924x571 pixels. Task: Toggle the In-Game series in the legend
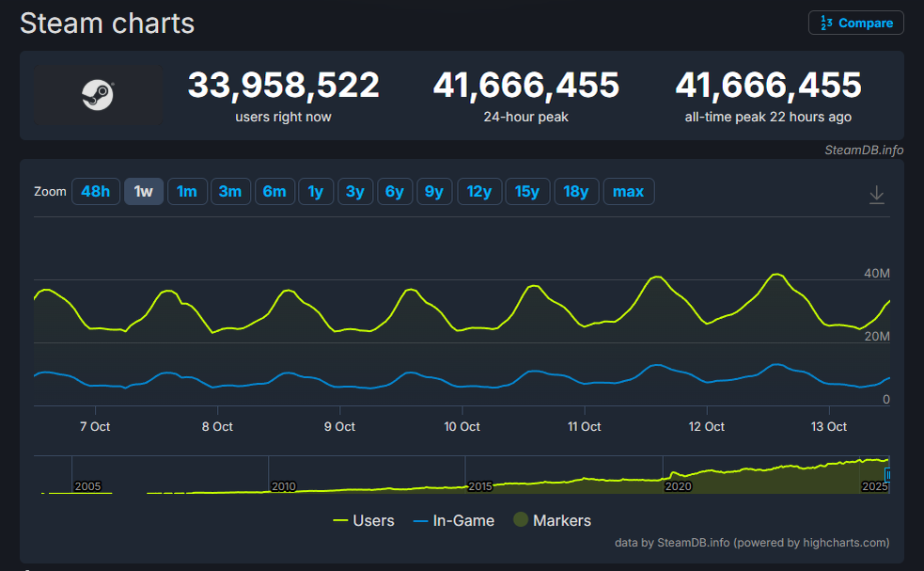(x=454, y=520)
